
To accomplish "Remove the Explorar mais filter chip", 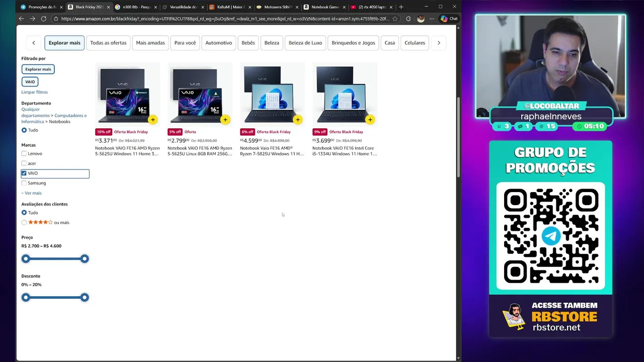I will click(38, 69).
